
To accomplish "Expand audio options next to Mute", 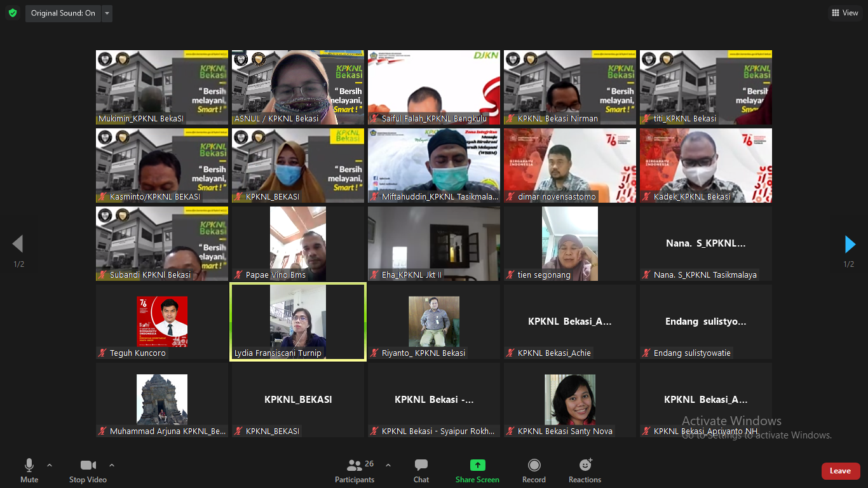I will click(x=50, y=465).
